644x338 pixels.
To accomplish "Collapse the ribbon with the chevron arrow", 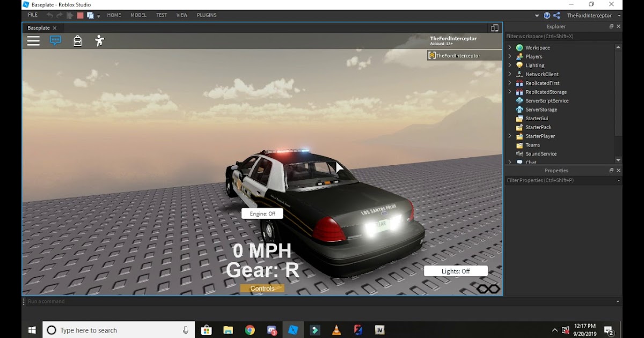I will [x=537, y=16].
